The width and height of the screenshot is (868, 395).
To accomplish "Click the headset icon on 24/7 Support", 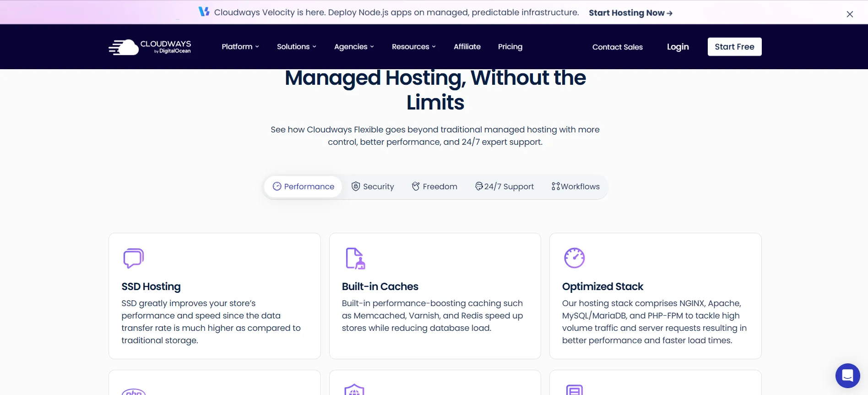I will [x=479, y=186].
